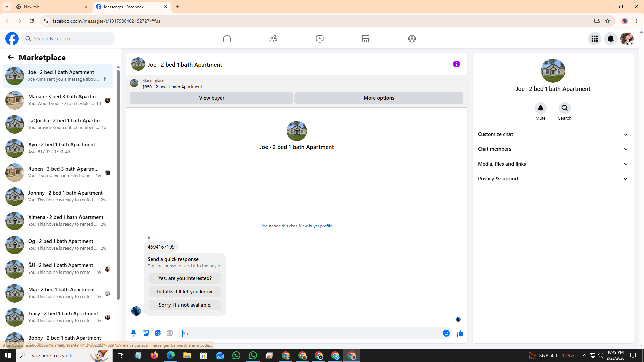
Task: Go to the Facebook Home tab
Action: tap(227, 39)
